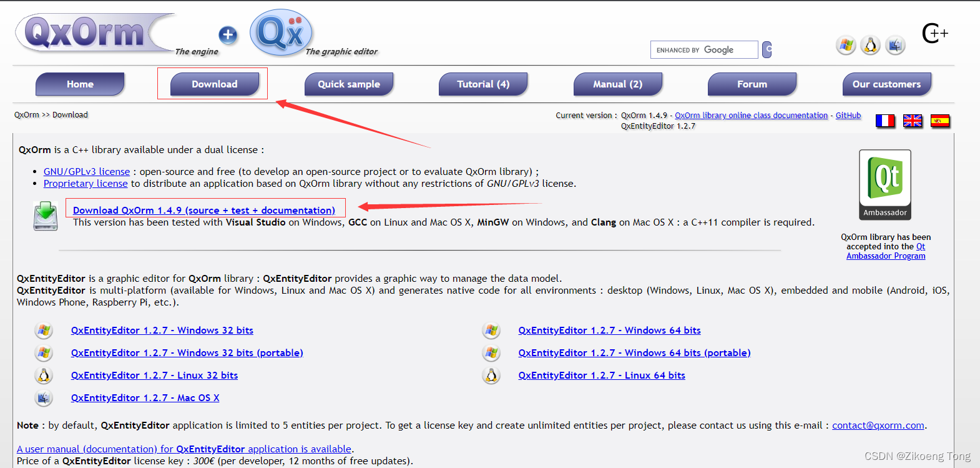
Task: Open the Tutorial (4) menu
Action: coord(484,84)
